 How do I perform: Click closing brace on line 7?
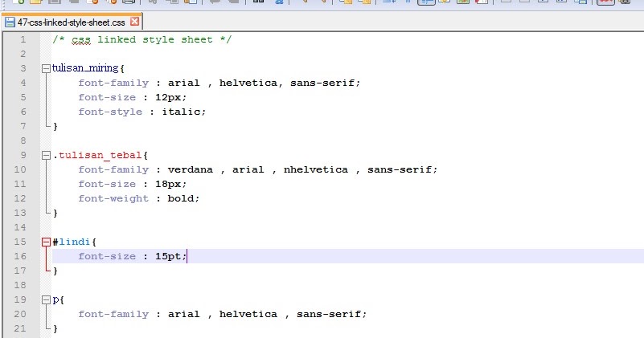click(55, 127)
